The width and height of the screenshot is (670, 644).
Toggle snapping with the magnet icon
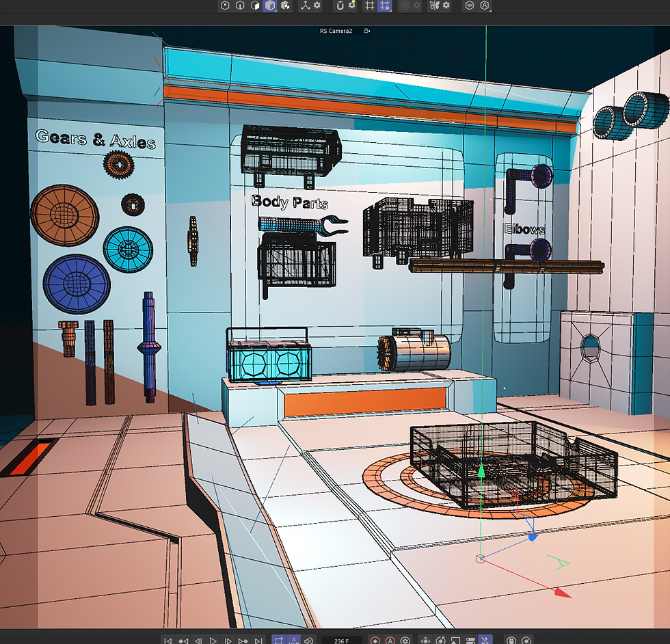pos(340,5)
